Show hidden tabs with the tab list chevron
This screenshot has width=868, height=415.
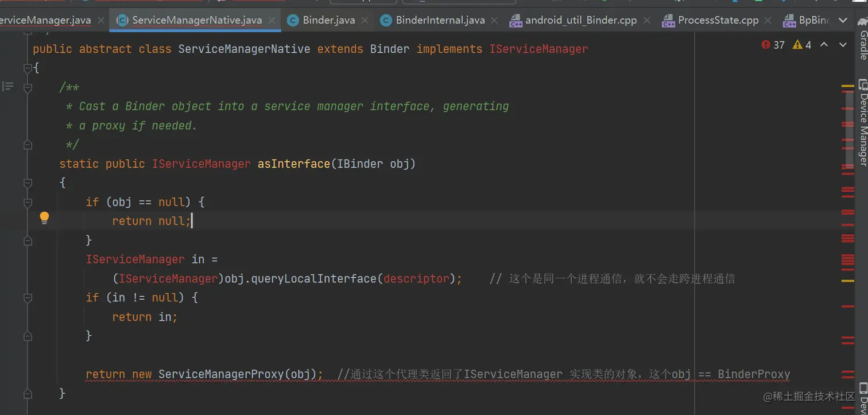(843, 20)
